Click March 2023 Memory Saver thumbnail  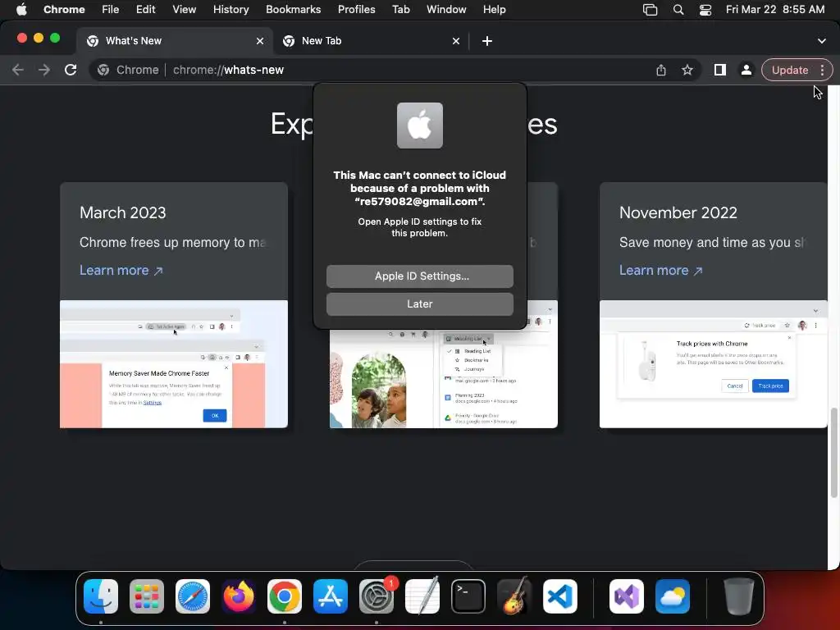174,363
